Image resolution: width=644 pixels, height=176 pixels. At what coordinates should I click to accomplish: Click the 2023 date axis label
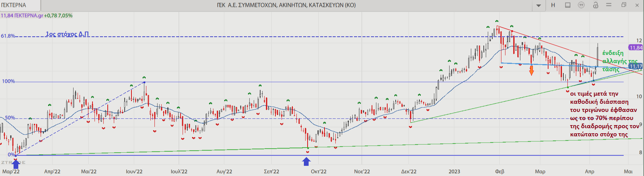coord(454,172)
